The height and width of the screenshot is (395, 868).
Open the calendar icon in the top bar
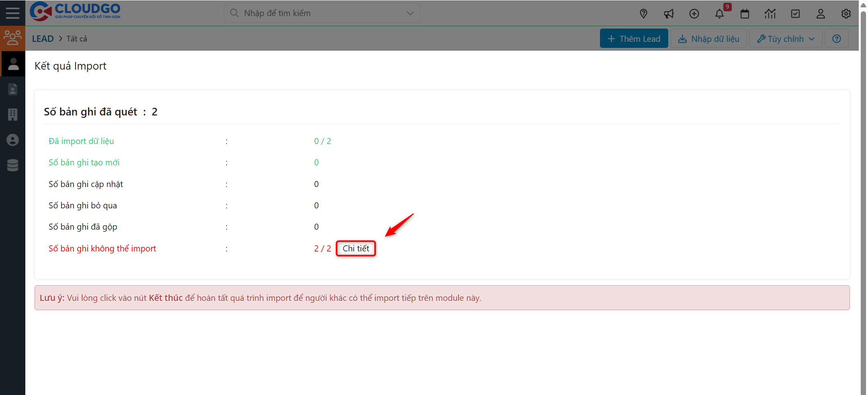pyautogui.click(x=745, y=13)
